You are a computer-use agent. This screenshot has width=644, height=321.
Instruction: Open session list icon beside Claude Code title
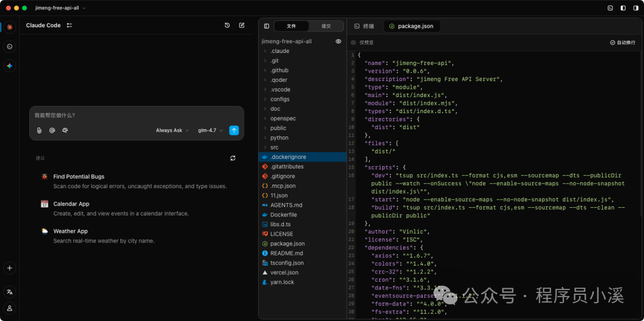[69, 26]
